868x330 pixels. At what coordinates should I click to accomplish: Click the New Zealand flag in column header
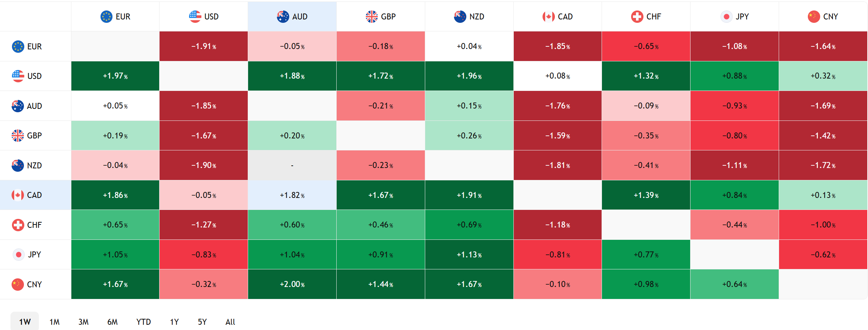(460, 16)
